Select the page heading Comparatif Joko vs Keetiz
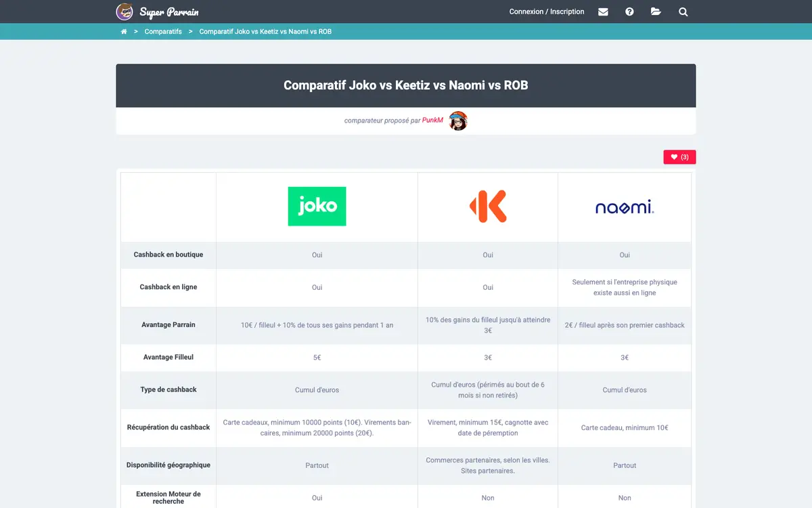Viewport: 812px width, 508px height. click(x=406, y=85)
